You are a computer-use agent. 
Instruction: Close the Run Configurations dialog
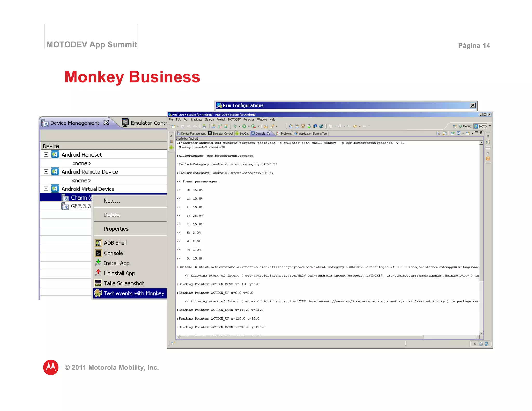473,105
